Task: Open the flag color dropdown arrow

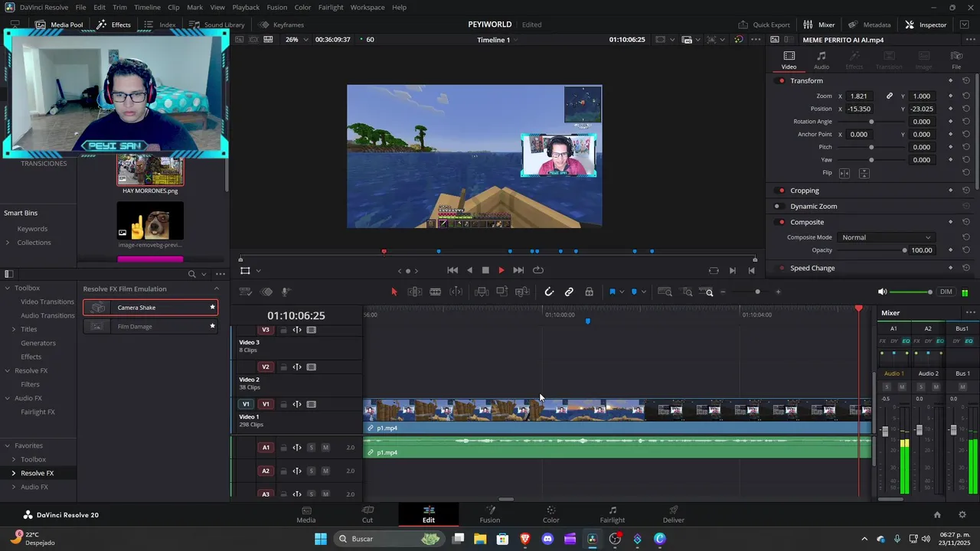Action: click(x=622, y=292)
